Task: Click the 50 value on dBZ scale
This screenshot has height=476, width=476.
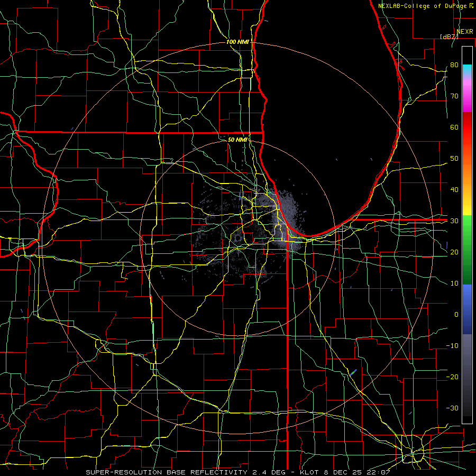Action: pos(454,159)
